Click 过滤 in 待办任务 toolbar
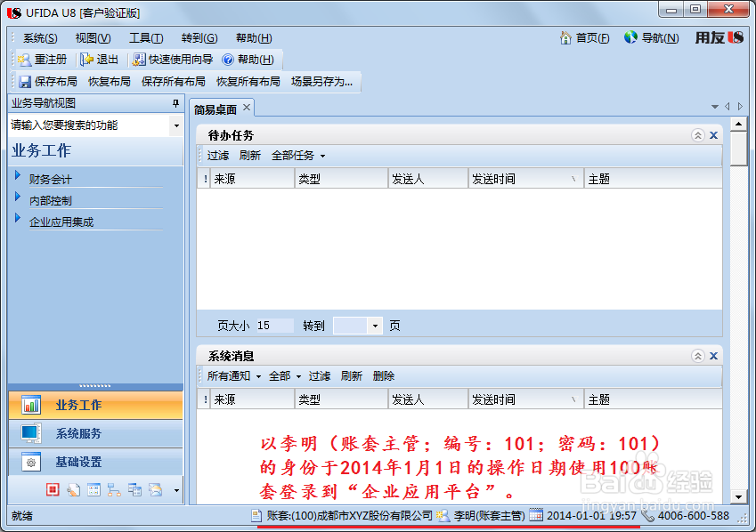 (x=218, y=156)
